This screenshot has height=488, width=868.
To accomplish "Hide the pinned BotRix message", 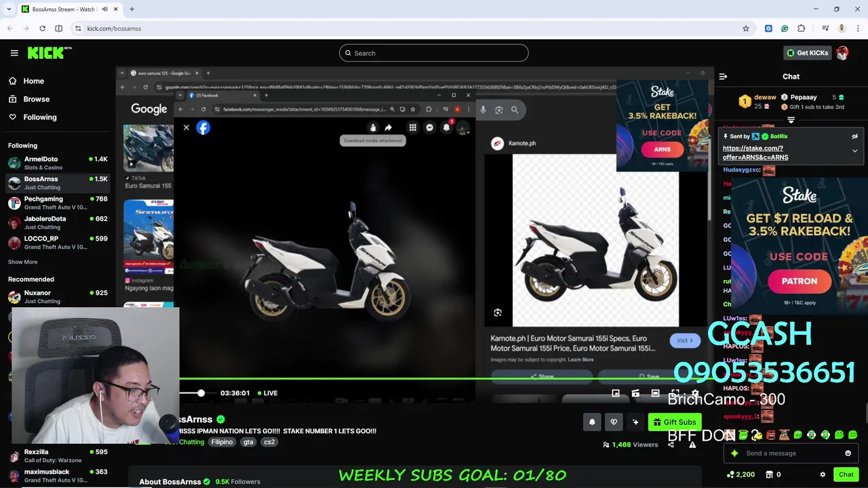I will (x=854, y=136).
